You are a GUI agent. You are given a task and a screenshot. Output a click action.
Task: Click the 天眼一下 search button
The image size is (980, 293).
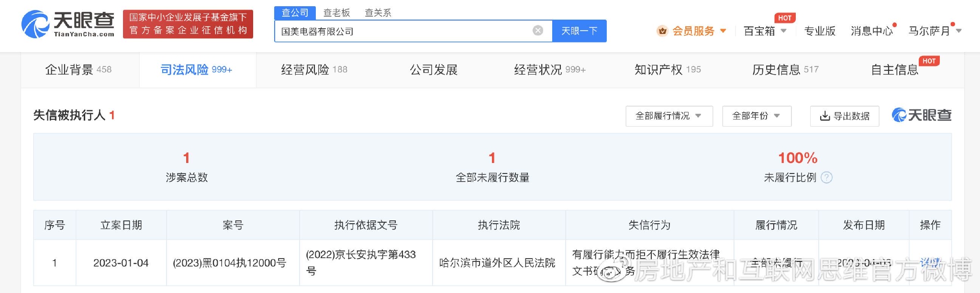[x=579, y=31]
